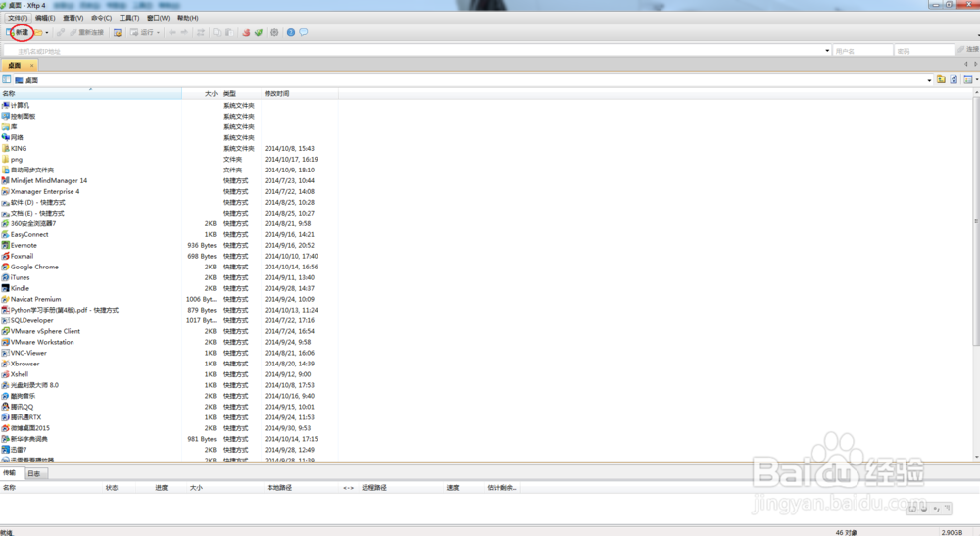Launch Xshell via the red toolbar icon
This screenshot has height=536, width=980.
click(246, 32)
